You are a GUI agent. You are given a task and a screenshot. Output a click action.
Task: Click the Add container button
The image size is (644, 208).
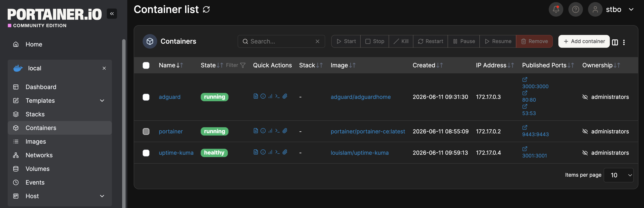click(584, 41)
